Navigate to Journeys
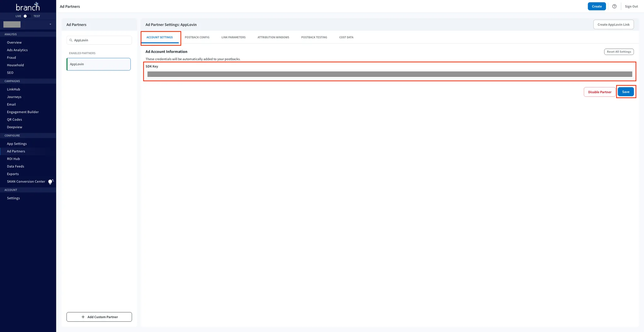 point(14,97)
